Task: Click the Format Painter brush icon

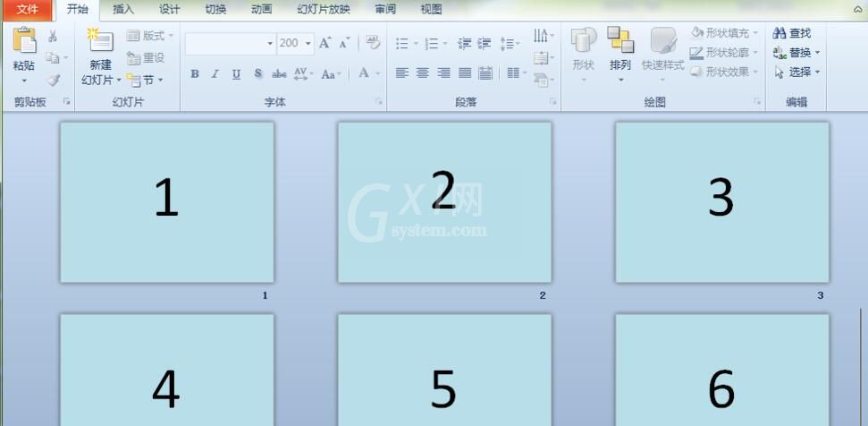Action: point(53,80)
